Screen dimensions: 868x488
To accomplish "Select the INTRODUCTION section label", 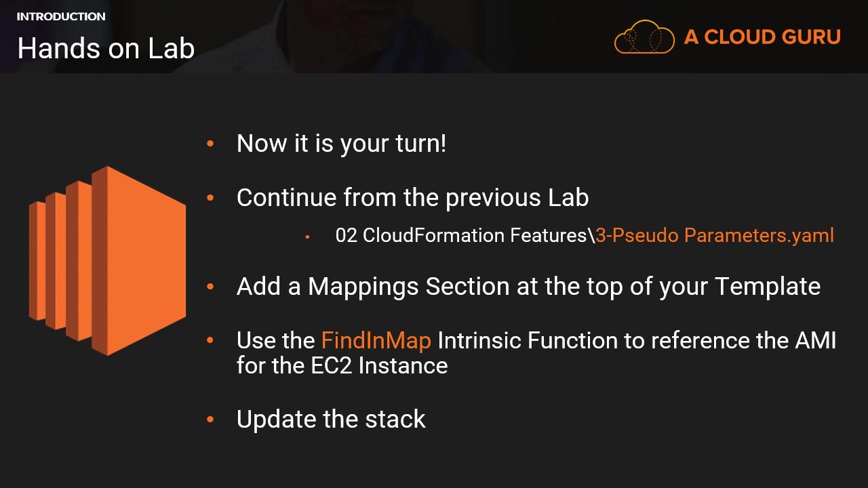I will [x=61, y=16].
